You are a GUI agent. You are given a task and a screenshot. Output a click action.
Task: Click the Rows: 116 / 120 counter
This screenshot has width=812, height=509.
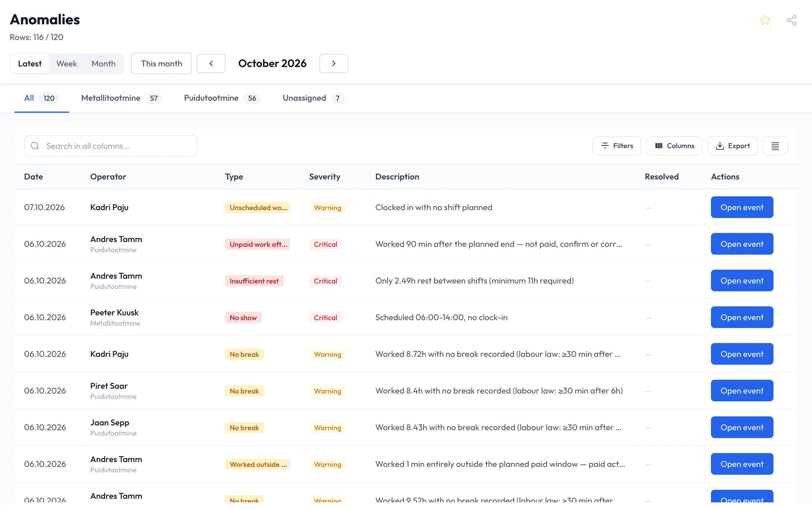coord(37,37)
